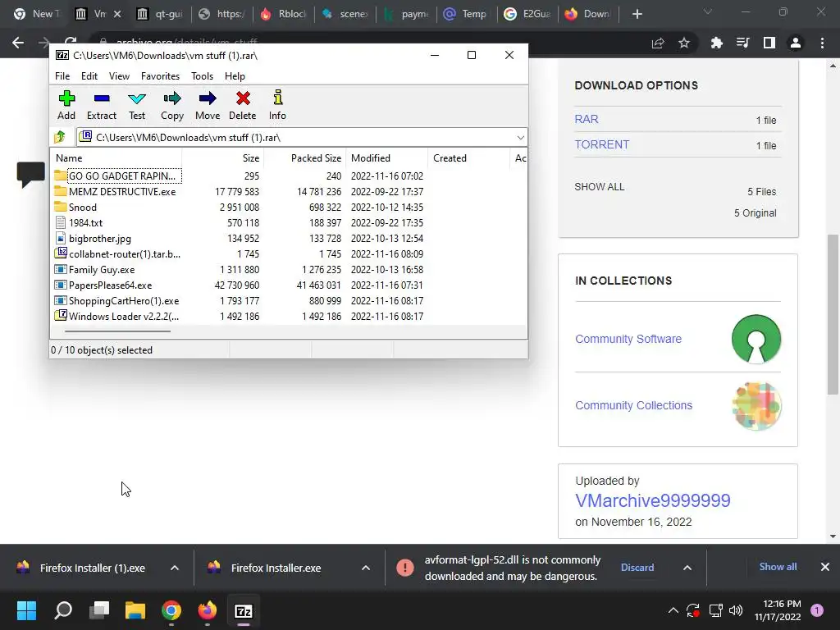This screenshot has width=840, height=630.
Task: Switch to the Rblock browser tab
Action: [x=283, y=14]
